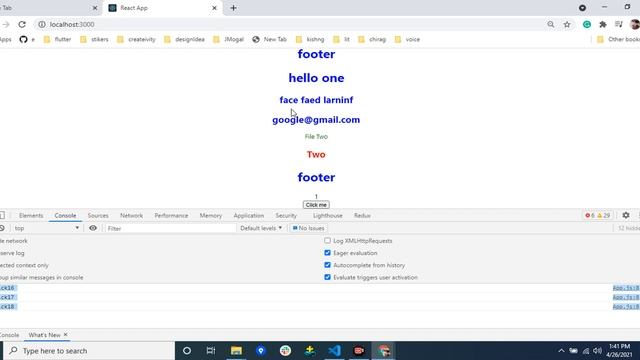Open the Chrome profile window on taskbar
Image resolution: width=640 pixels, height=360 pixels.
(383, 351)
